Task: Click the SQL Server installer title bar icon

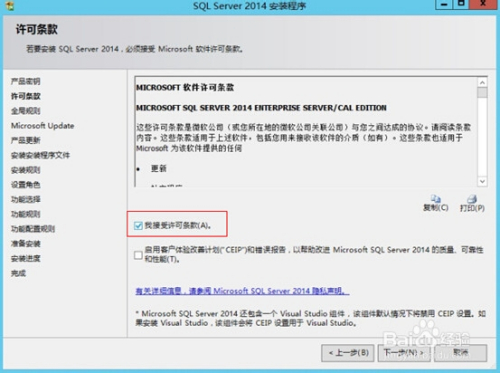Action: (10, 5)
